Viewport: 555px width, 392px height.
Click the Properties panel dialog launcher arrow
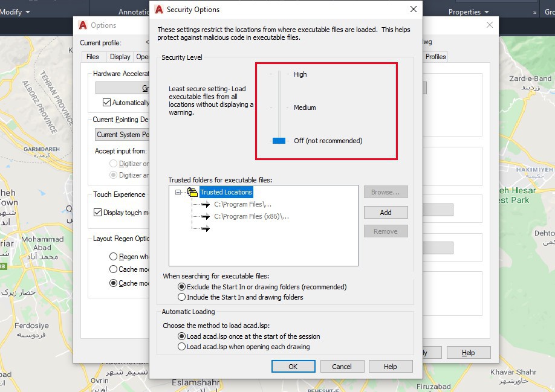click(x=534, y=12)
